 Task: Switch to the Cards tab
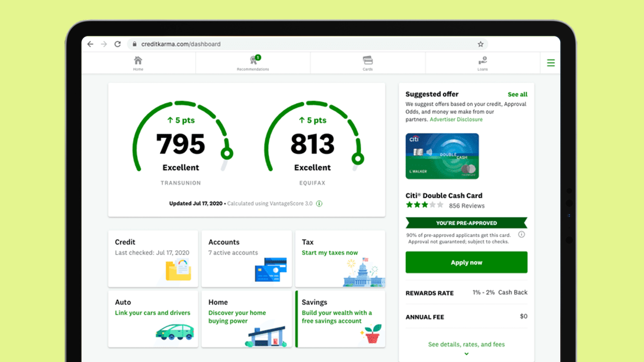367,63
